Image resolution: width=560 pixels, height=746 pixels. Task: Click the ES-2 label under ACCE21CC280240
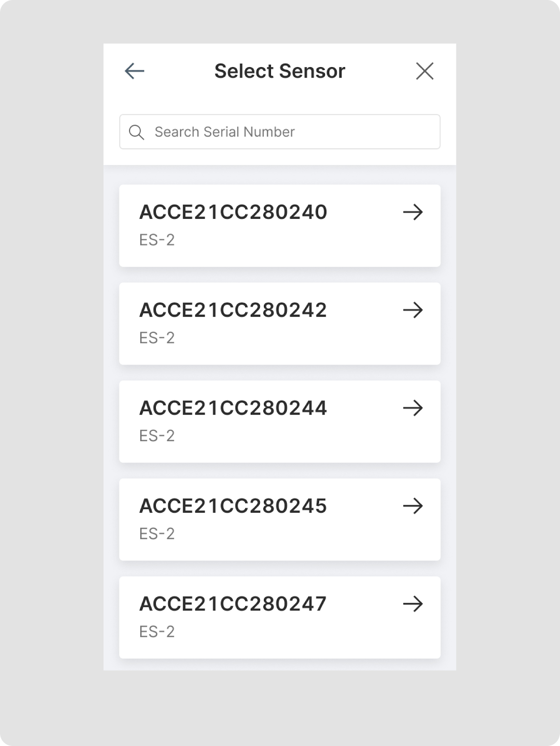point(157,240)
